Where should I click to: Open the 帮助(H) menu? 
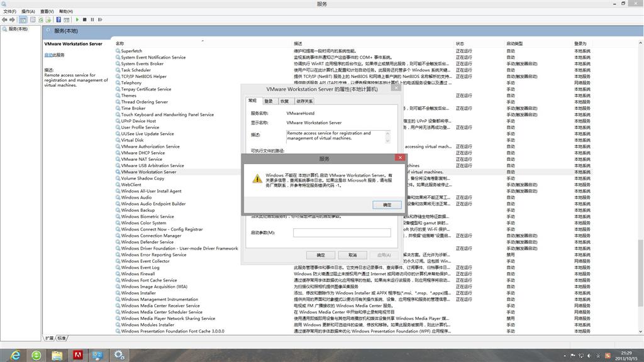[x=66, y=11]
